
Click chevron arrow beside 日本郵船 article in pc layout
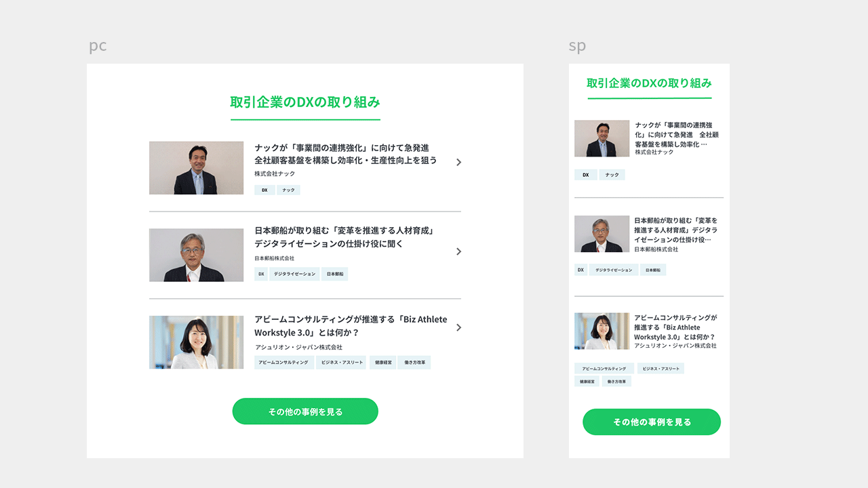459,251
